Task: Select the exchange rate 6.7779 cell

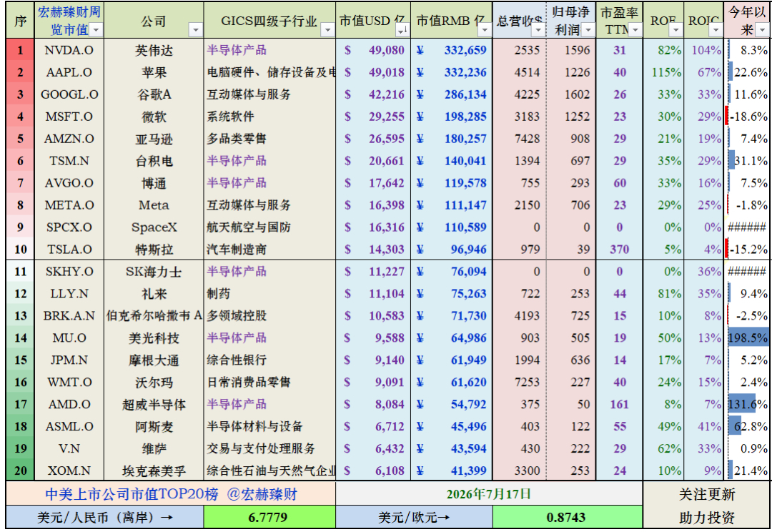Action: pyautogui.click(x=269, y=517)
